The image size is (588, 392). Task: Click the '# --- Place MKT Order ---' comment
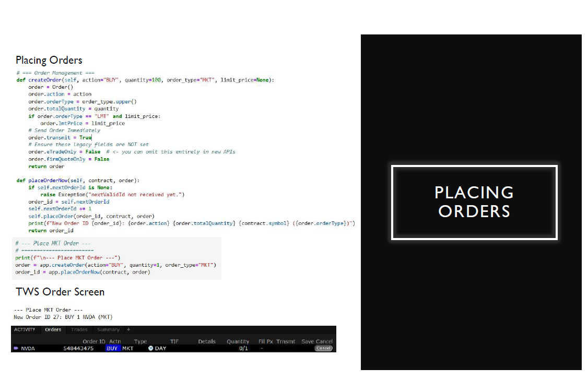(x=53, y=243)
